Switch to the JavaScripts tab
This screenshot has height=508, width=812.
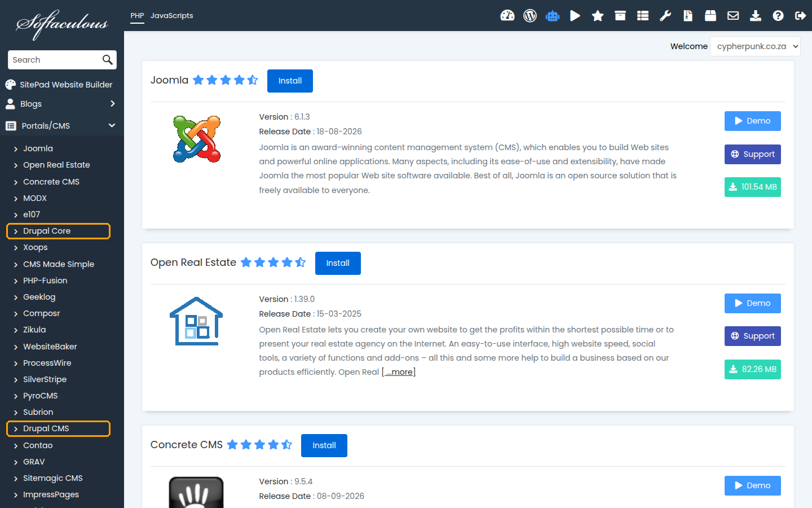pos(171,16)
